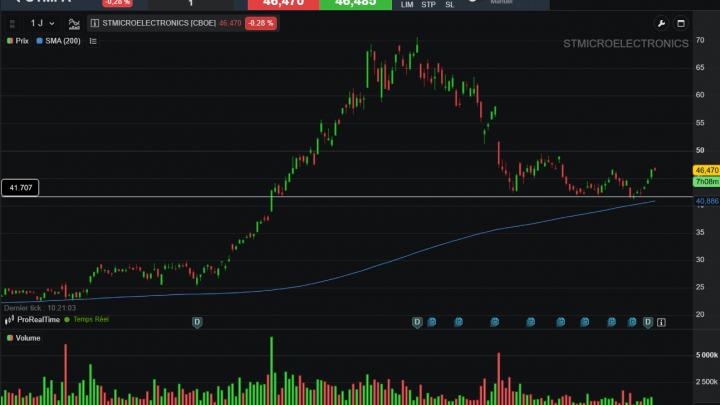The width and height of the screenshot is (720, 405).
Task: Click the 20 level on the price axis
Action: pos(700,315)
